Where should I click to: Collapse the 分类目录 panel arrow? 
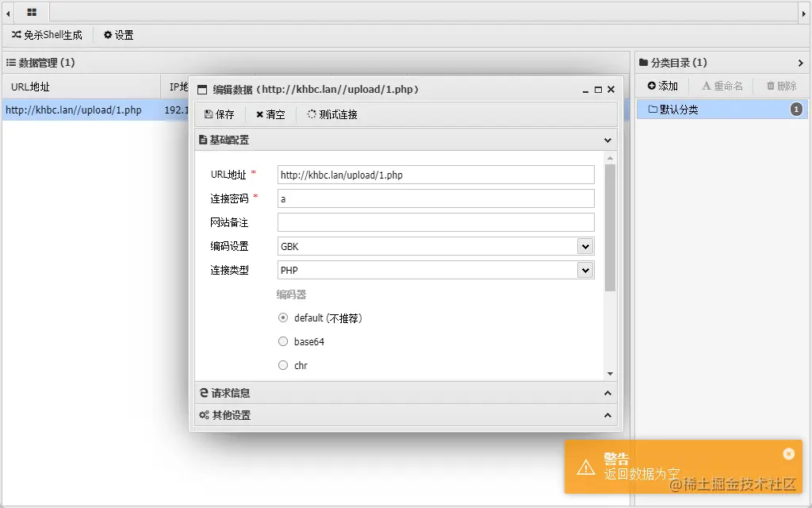click(x=801, y=63)
